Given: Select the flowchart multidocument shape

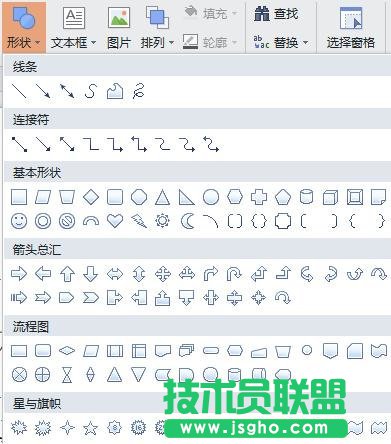Looking at the screenshot, I should [186, 351].
